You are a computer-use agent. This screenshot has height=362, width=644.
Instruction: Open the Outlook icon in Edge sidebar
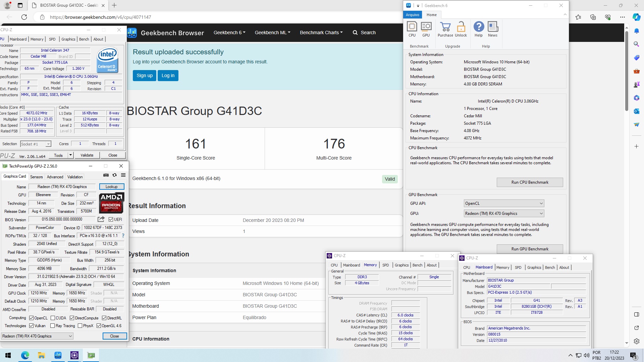[637, 111]
